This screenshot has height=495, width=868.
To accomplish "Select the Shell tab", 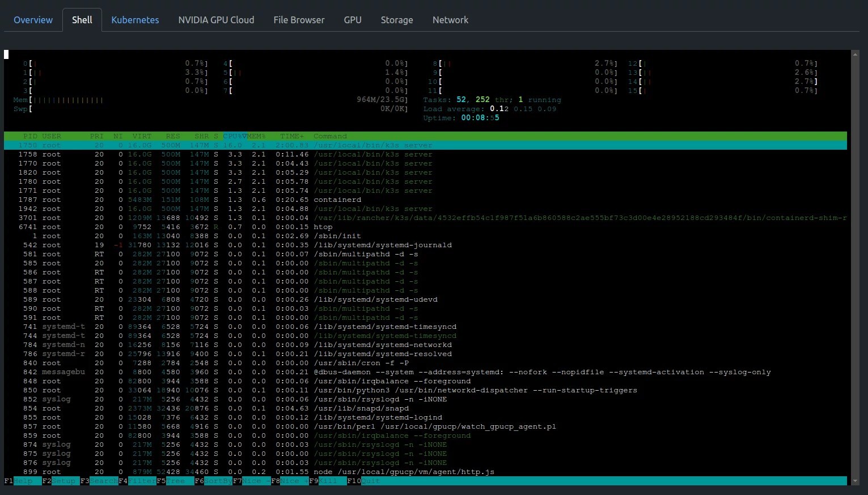I will point(82,20).
